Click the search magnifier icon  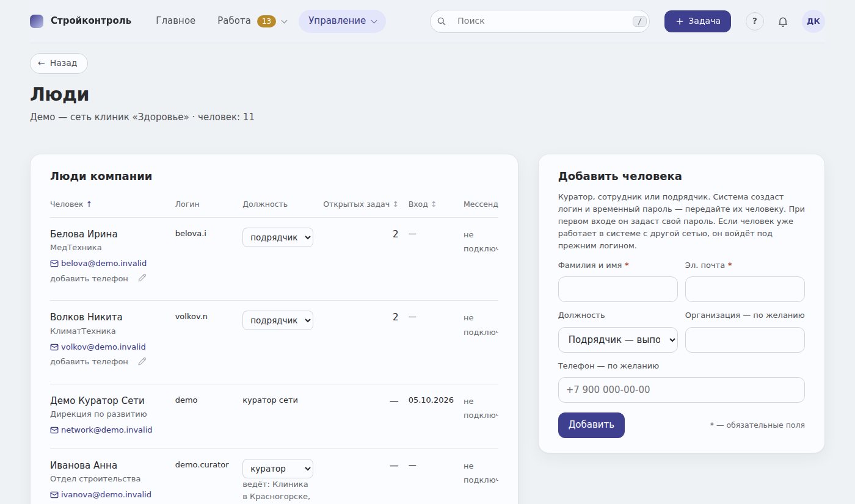coord(442,21)
